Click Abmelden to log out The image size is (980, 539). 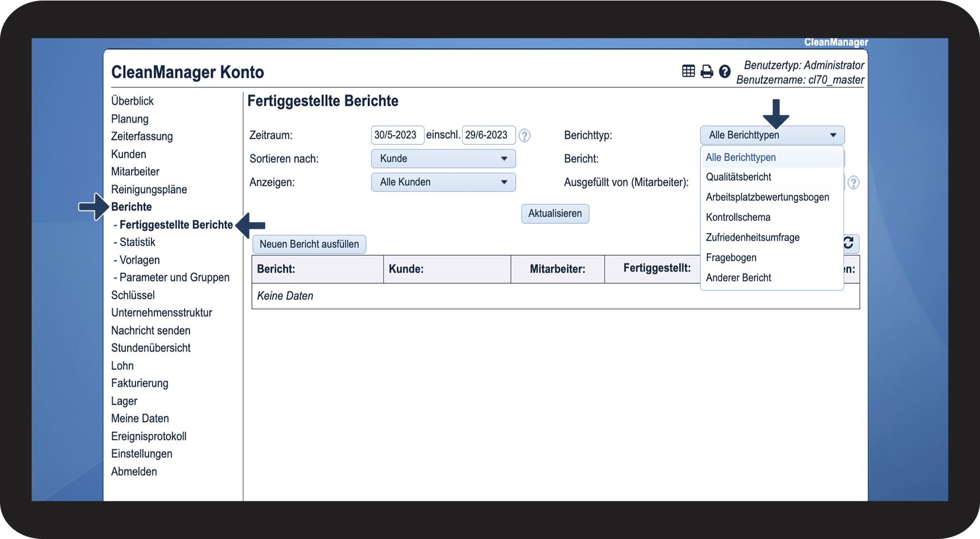134,471
